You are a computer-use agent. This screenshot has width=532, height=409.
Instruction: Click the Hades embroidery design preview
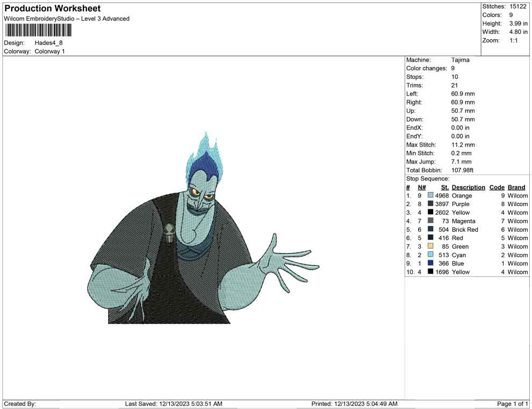coord(204,236)
